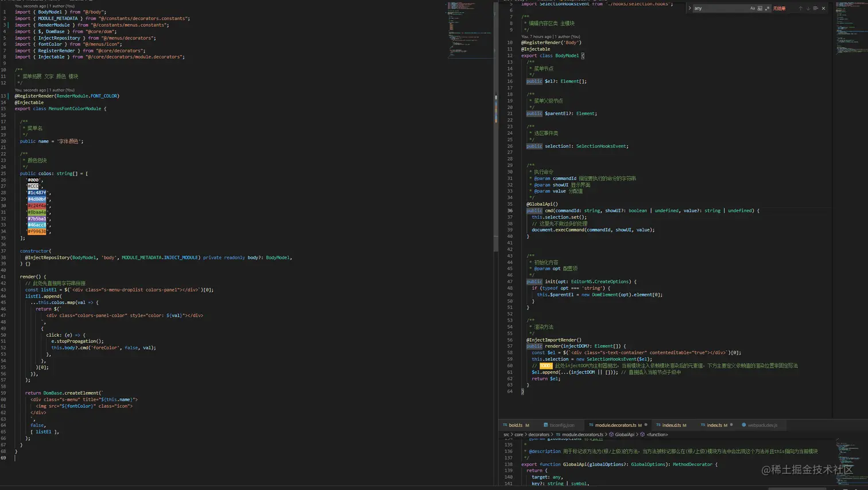Click the #f9963b orange color swatch
The width and height of the screenshot is (868, 490).
click(x=37, y=232)
